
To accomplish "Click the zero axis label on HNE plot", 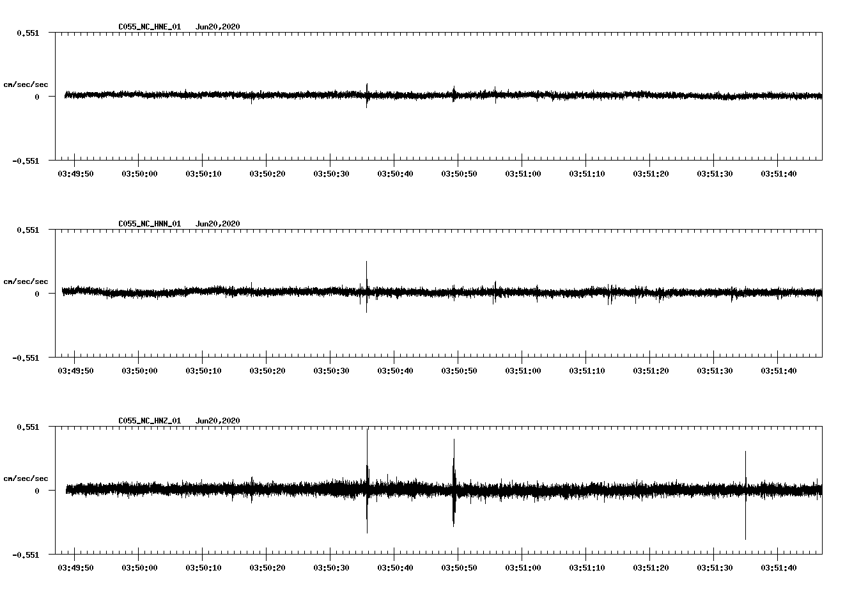I will pyautogui.click(x=37, y=97).
